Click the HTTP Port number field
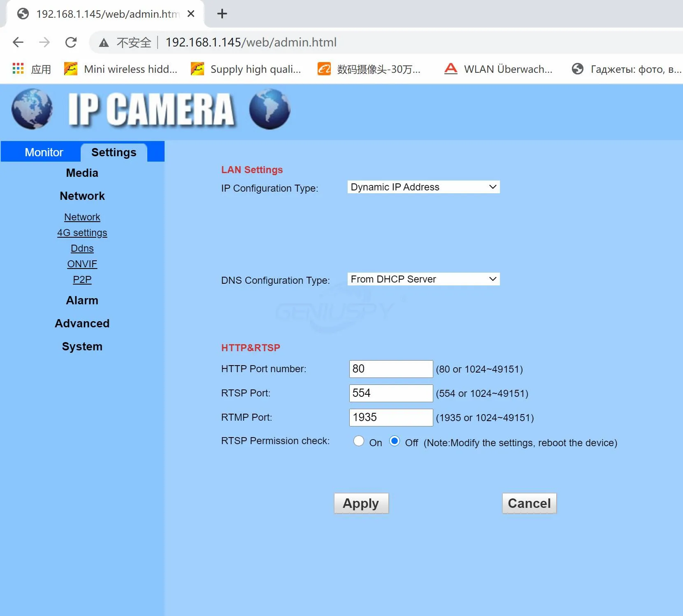Image resolution: width=683 pixels, height=616 pixels. point(391,369)
